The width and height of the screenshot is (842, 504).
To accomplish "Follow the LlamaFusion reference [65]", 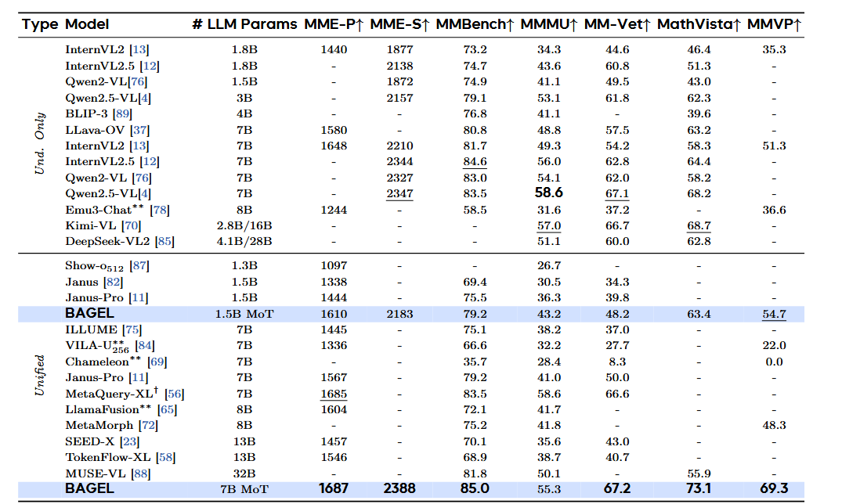I will 168,409.
